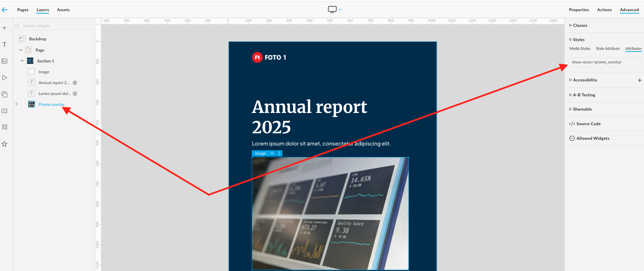Open the device selector dropdown arrow
The width and height of the screenshot is (644, 271).
click(340, 9)
